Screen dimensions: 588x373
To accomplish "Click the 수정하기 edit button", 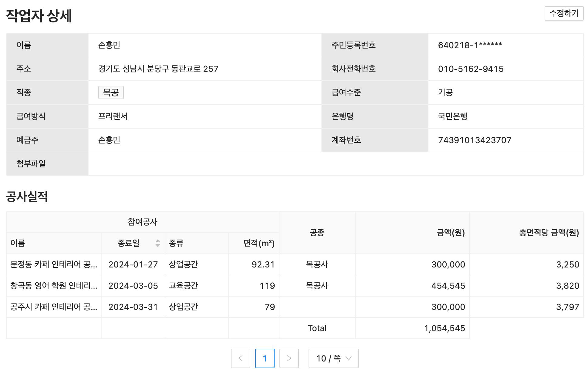I will coord(564,13).
